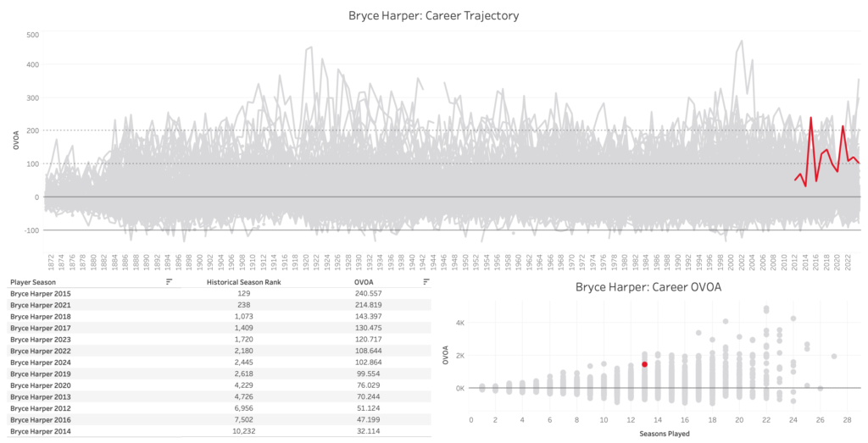Click the OVOA value 70.244
The height and width of the screenshot is (443, 868).
point(368,397)
